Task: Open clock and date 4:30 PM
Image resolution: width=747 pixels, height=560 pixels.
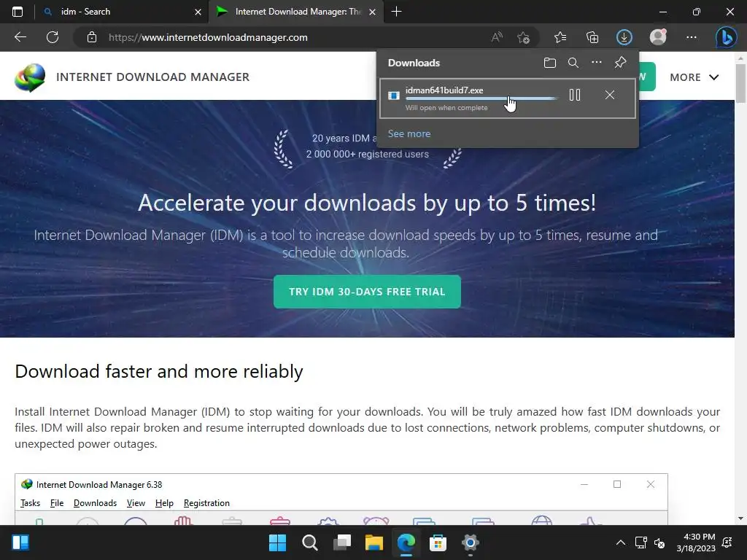Action: pyautogui.click(x=696, y=542)
